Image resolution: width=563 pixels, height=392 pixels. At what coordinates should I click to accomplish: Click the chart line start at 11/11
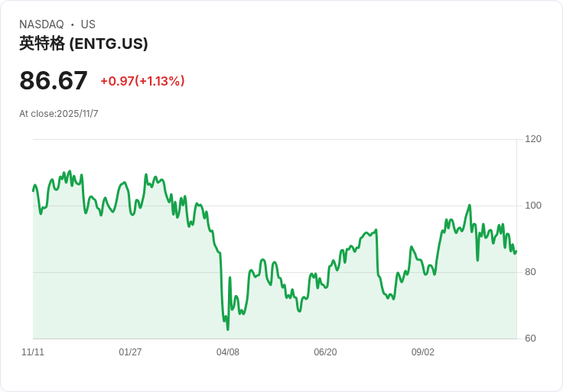[x=34, y=190]
